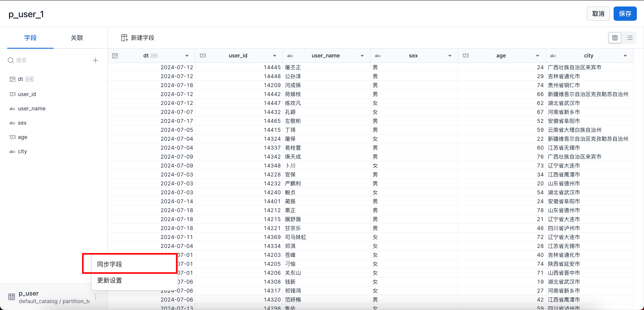Click calendar icon in dt column header
The height and width of the screenshot is (310, 644).
pyautogui.click(x=115, y=56)
